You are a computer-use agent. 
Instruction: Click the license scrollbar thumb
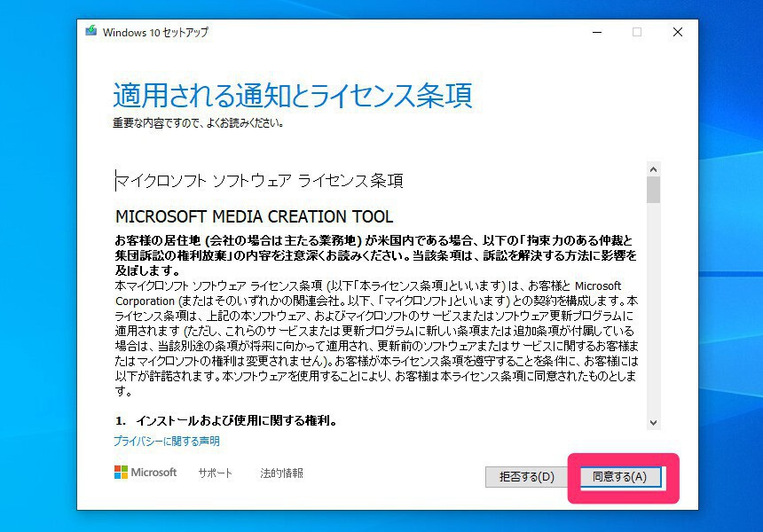[654, 190]
